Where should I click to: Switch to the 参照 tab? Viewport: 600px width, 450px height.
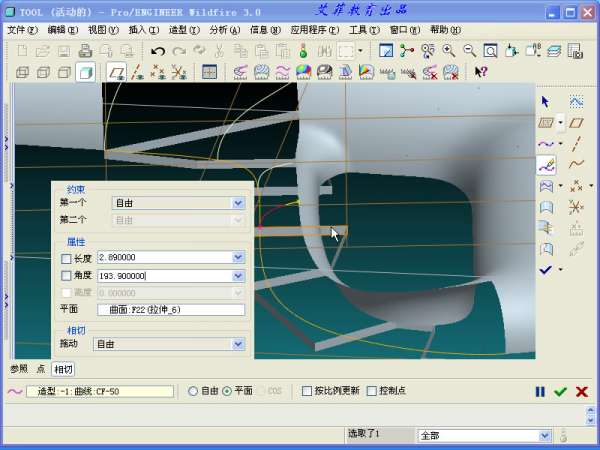point(19,369)
